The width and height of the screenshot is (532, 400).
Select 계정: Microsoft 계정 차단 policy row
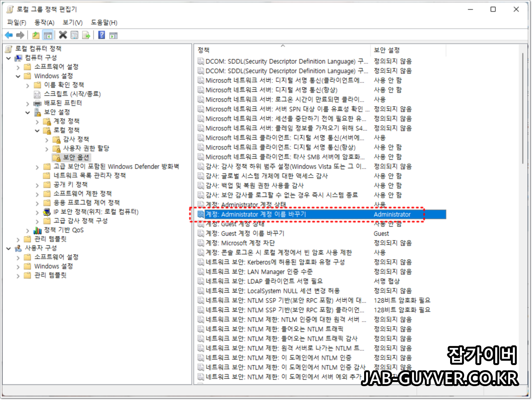pyautogui.click(x=322, y=243)
